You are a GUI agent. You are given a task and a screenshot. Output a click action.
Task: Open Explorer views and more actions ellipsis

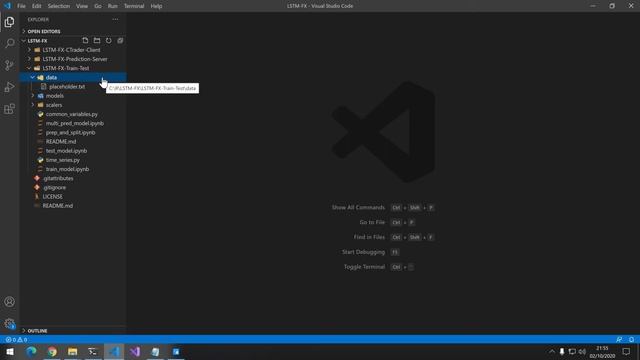(115, 19)
